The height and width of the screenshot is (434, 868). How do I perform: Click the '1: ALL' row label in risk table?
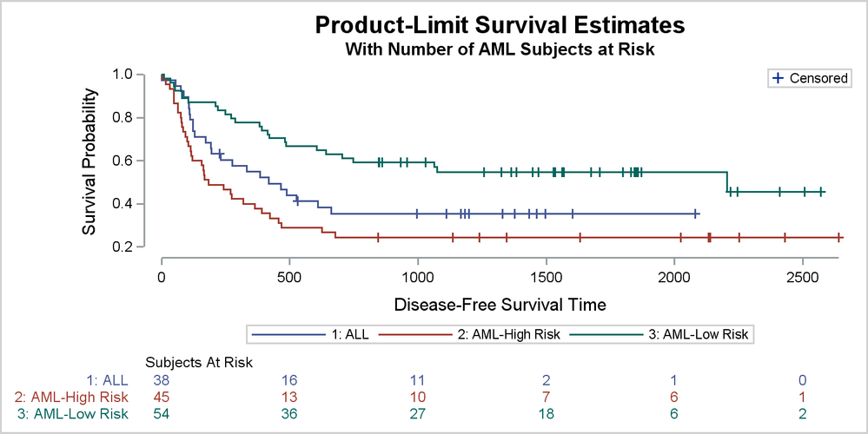107,379
